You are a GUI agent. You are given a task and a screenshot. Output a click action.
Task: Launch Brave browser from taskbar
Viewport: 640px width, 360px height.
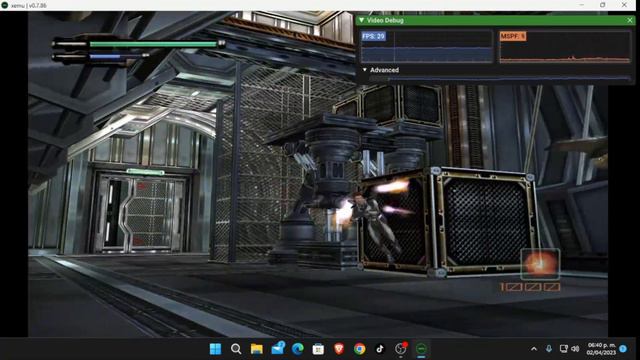pos(339,349)
